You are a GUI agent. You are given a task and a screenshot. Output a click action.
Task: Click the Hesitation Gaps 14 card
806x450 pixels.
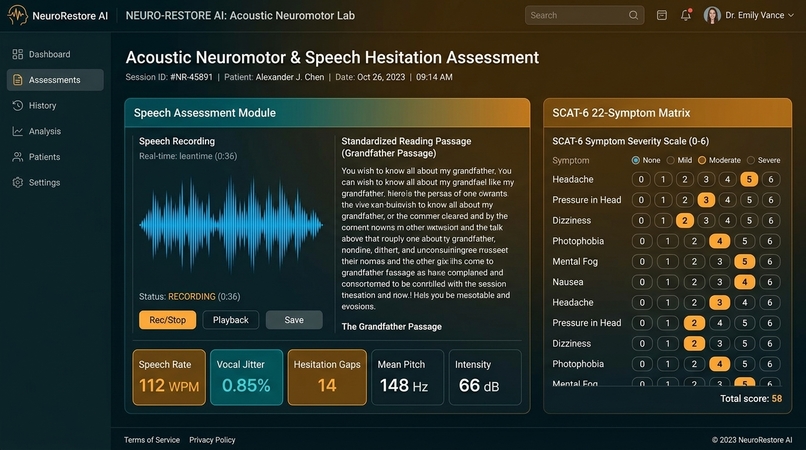(327, 377)
